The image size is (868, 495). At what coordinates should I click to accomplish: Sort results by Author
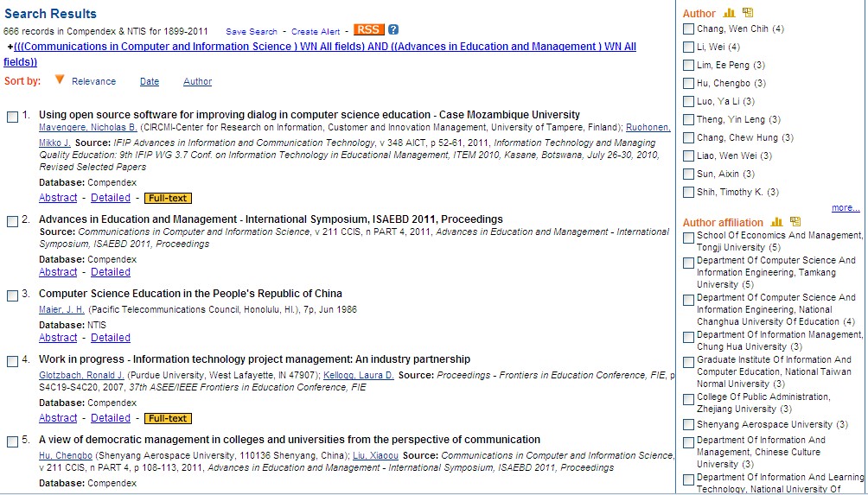(197, 81)
